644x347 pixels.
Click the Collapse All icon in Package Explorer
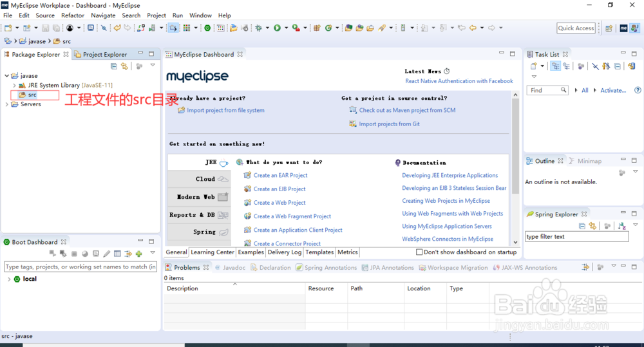(x=114, y=66)
